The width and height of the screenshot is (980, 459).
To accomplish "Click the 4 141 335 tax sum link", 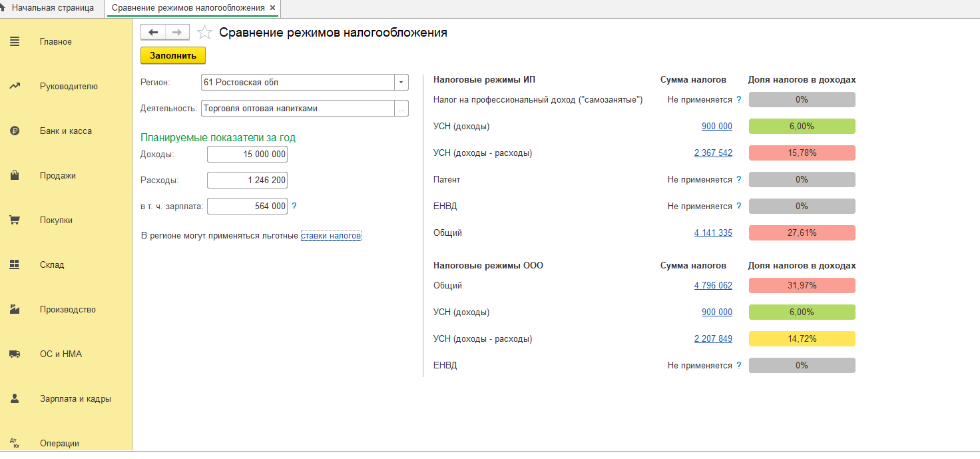I will pos(713,233).
